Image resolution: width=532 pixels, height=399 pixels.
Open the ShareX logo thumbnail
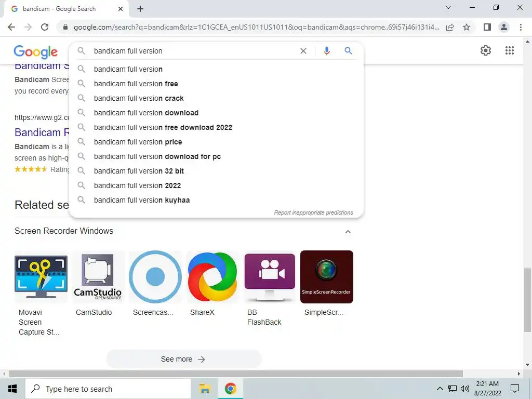click(212, 277)
